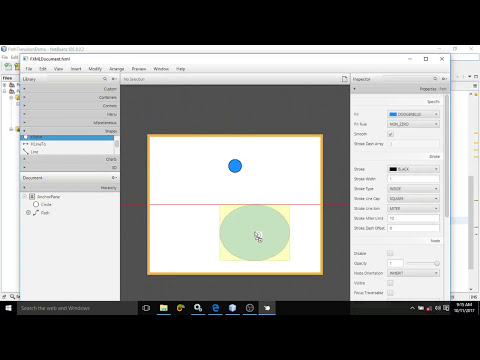The width and height of the screenshot is (480, 360).
Task: Click the Stroke Width input field
Action: click(x=413, y=179)
